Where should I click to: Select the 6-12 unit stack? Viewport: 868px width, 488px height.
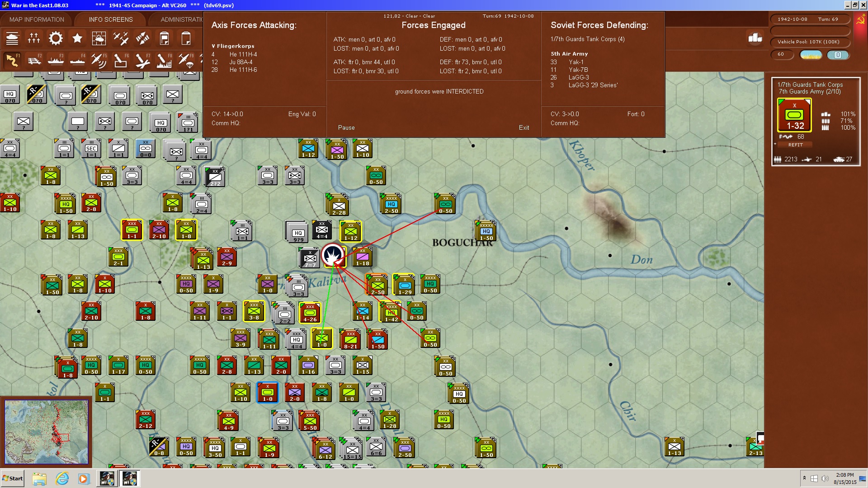point(325,450)
